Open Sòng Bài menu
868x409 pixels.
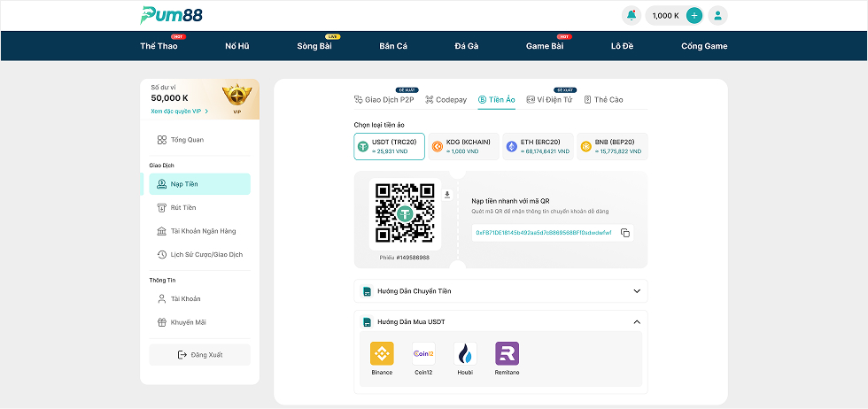click(314, 46)
